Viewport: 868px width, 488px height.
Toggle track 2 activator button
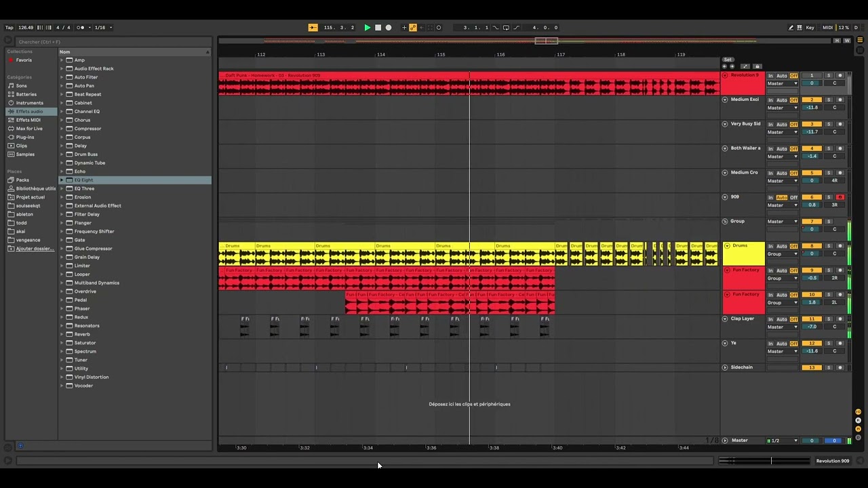812,100
